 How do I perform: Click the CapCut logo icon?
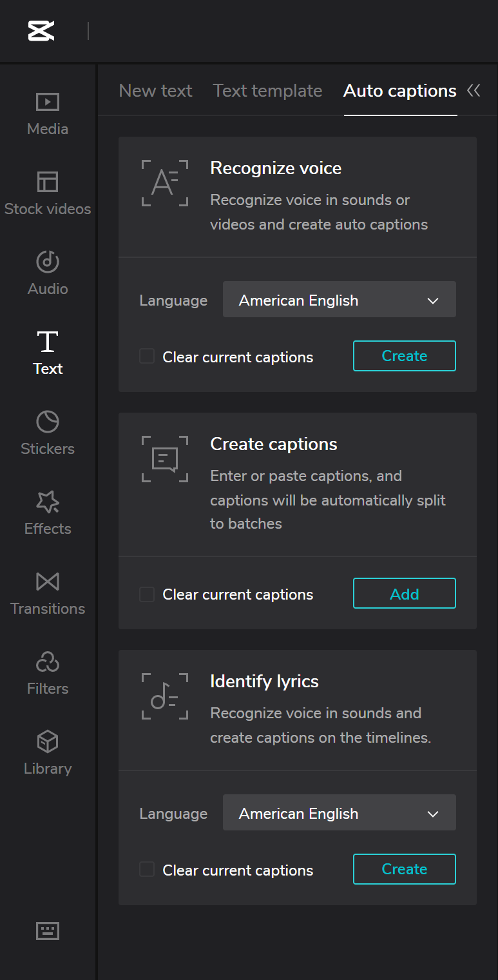coord(41,31)
